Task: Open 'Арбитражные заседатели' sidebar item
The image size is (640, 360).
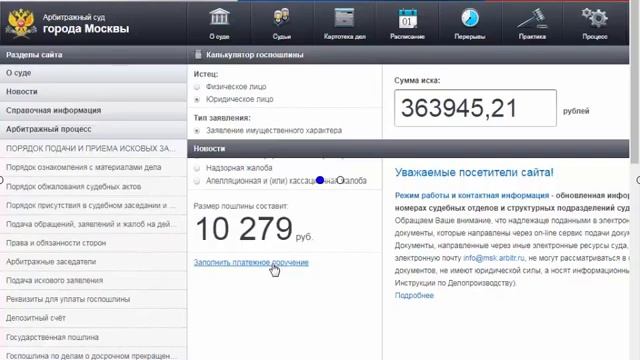Action: (x=93, y=262)
